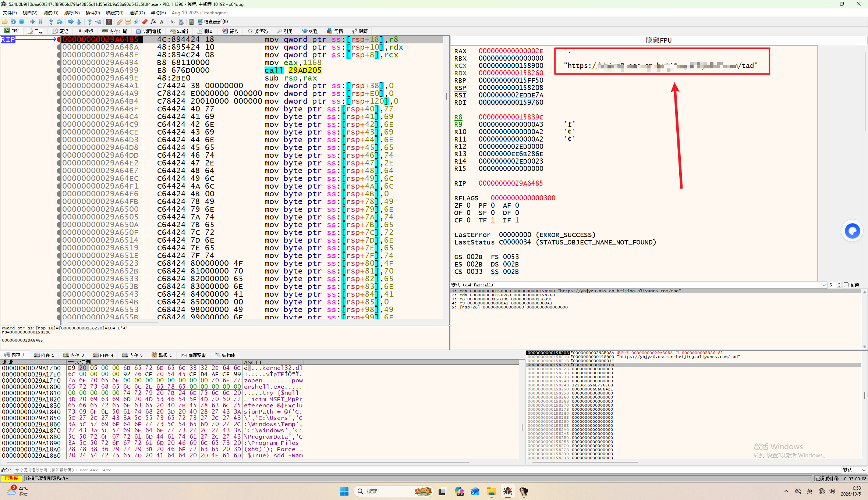
Task: Run program arrow icon
Action: (x=32, y=22)
